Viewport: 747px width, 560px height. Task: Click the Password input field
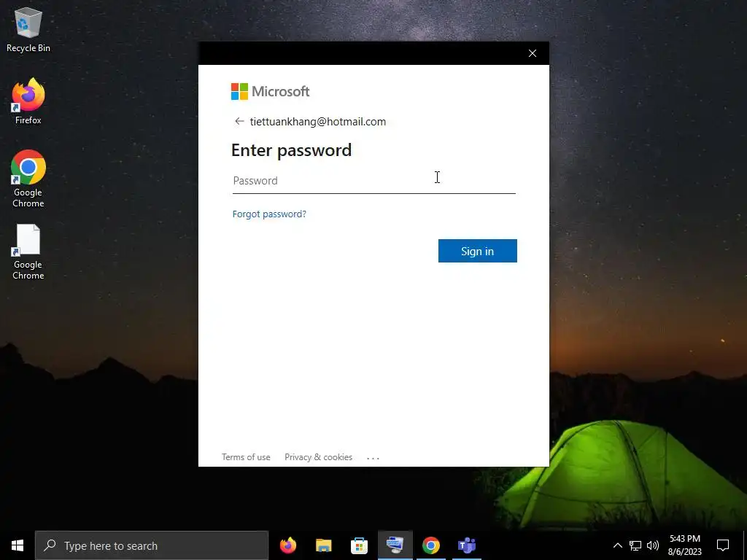(374, 181)
